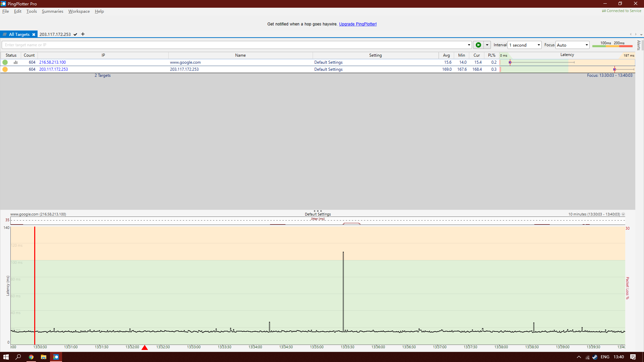Click the green Start trace play button
Screen dimensions: 644x362
[478, 45]
